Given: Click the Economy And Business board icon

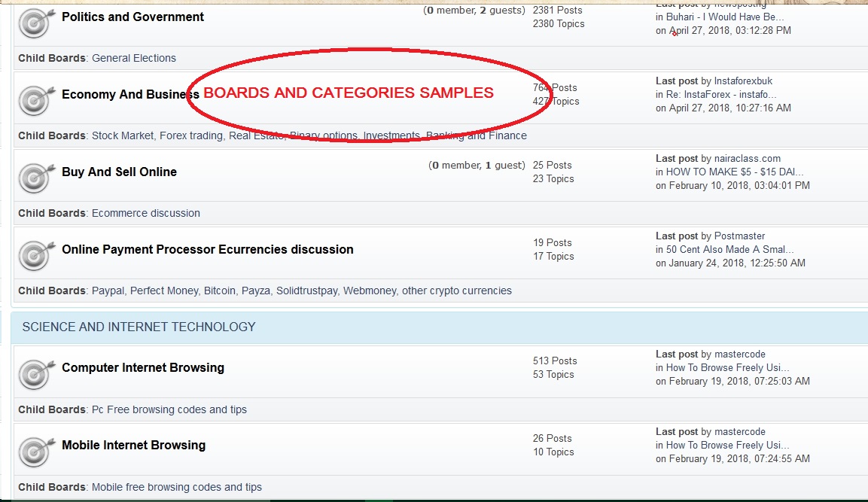Looking at the screenshot, I should point(34,101).
